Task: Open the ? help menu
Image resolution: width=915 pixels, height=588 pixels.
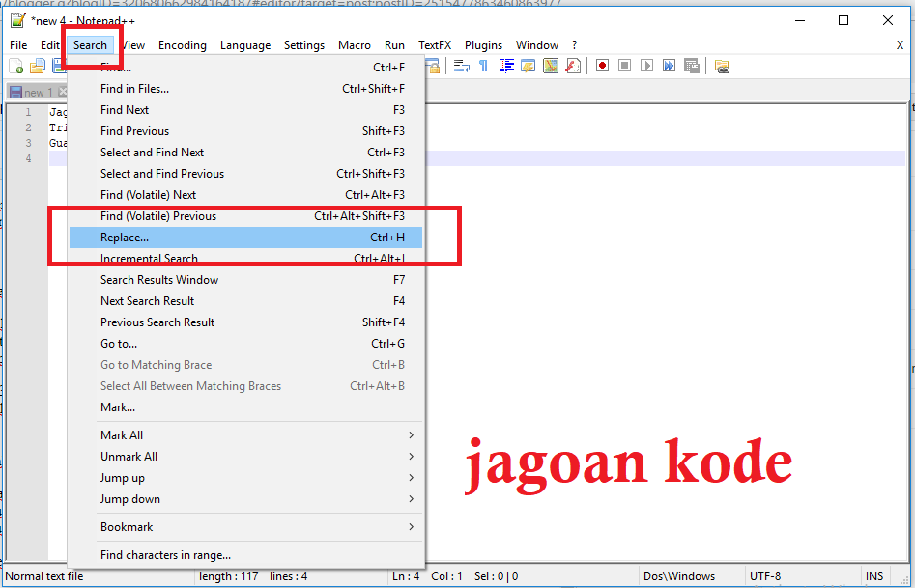Action: pyautogui.click(x=574, y=45)
